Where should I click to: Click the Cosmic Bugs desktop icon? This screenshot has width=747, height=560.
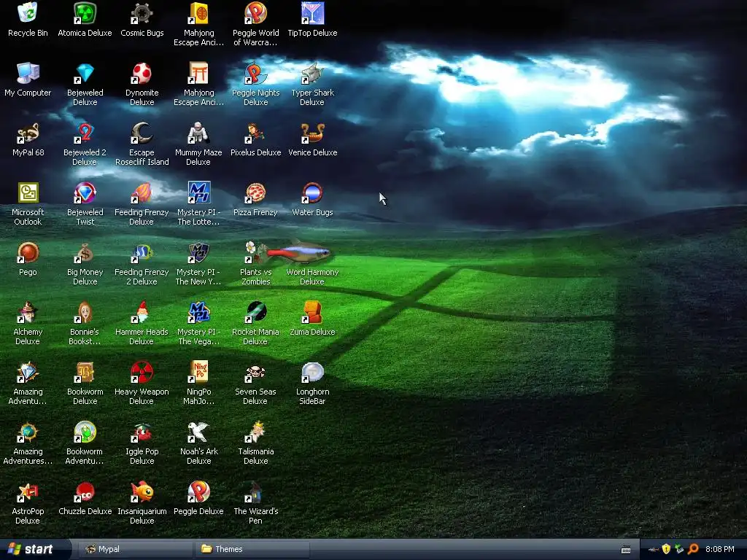pyautogui.click(x=142, y=13)
